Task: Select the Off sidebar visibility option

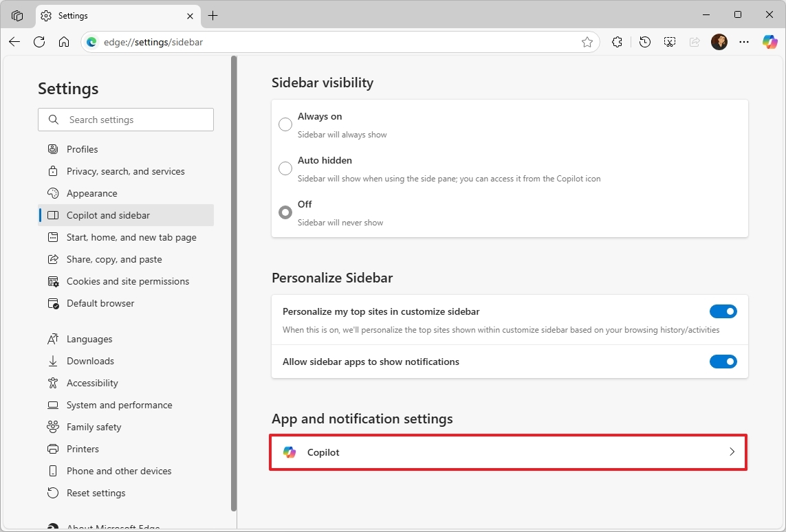Action: [x=285, y=212]
